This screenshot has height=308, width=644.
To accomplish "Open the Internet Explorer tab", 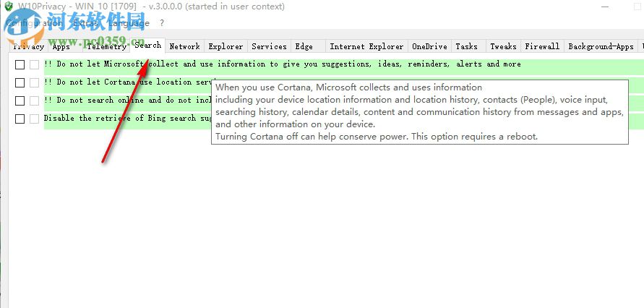I will click(366, 46).
